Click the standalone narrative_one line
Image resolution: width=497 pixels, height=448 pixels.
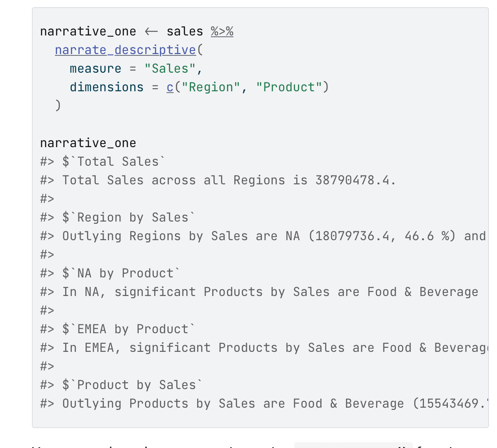tap(88, 143)
